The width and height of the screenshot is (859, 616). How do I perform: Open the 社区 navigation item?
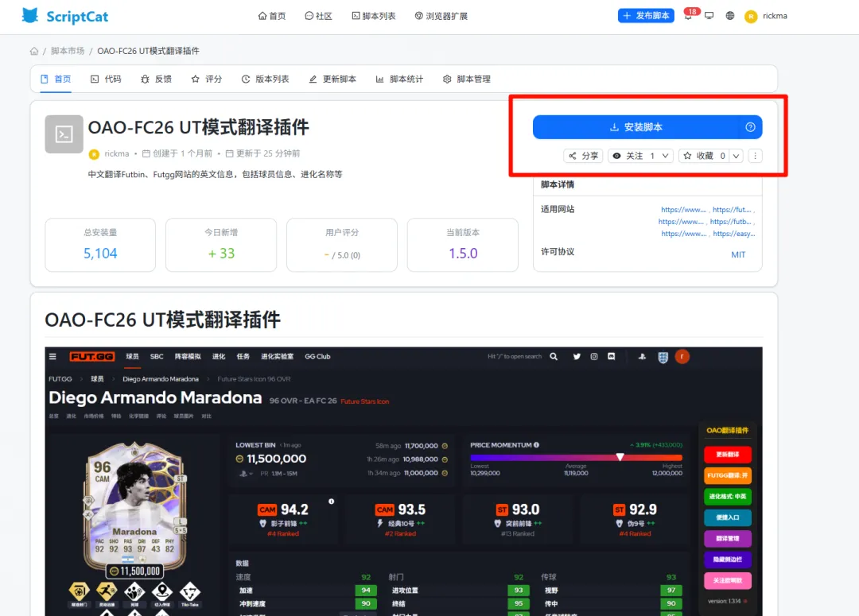[x=318, y=16]
